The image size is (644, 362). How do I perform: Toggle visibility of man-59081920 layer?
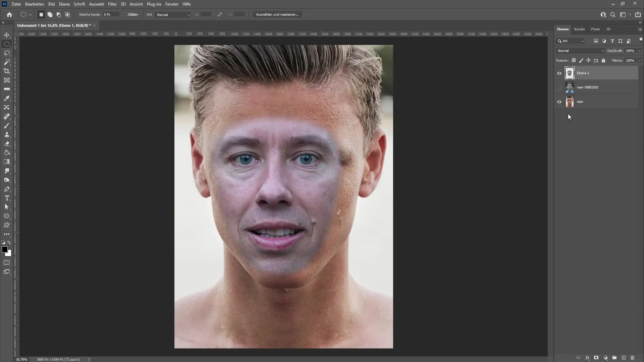559,87
